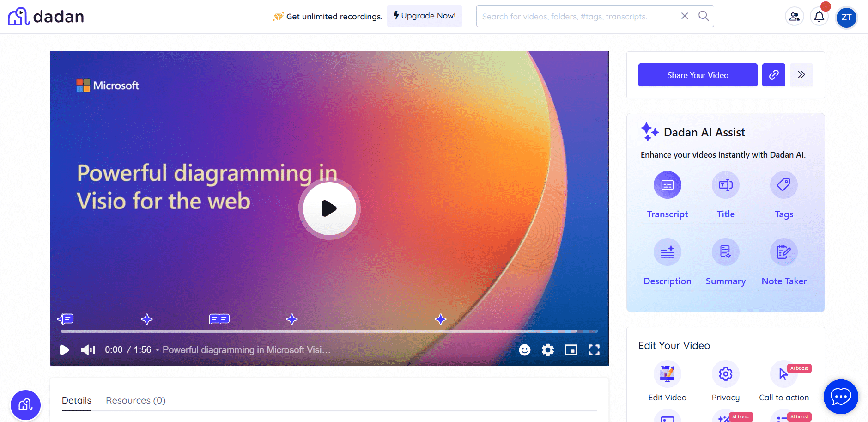Screen dimensions: 868x422
Task: Open the Details tab
Action: 76,400
